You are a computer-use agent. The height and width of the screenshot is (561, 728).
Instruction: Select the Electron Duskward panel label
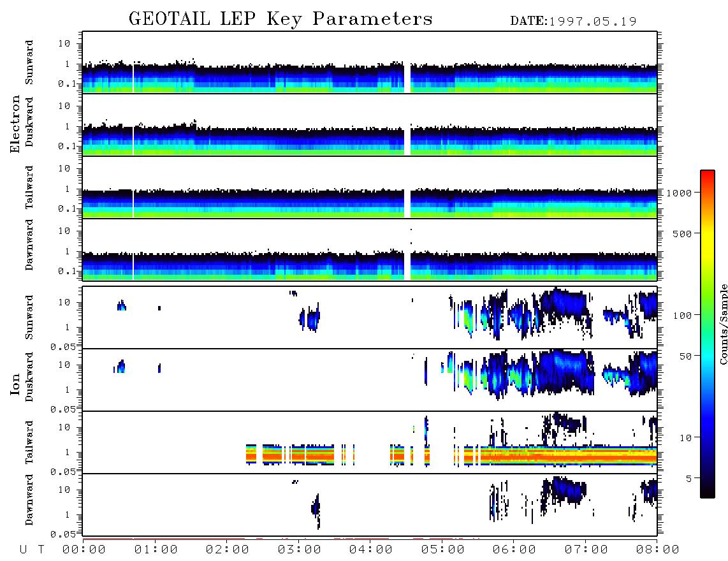29,122
